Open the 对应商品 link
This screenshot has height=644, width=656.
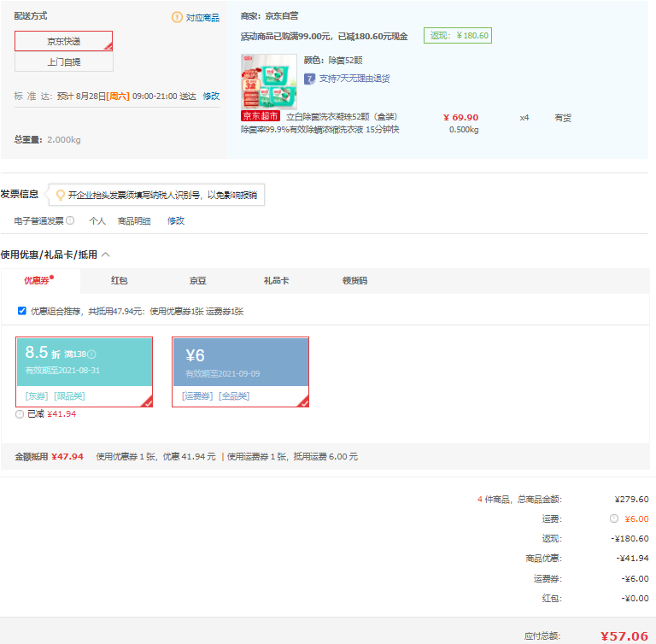point(202,18)
